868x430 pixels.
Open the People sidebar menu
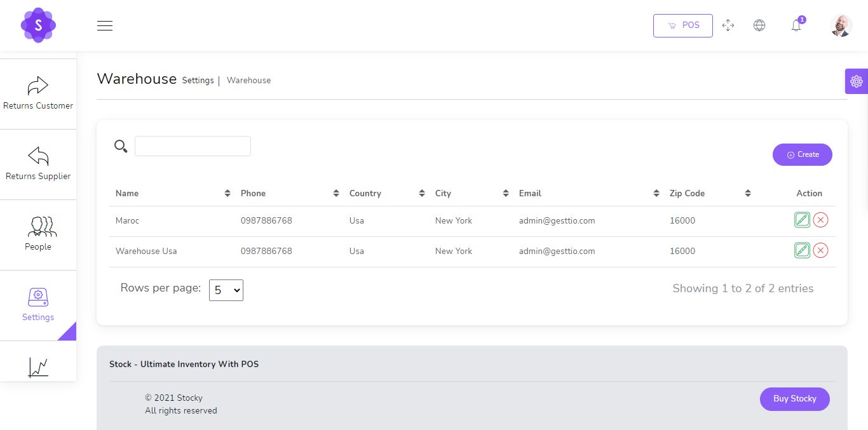[x=38, y=235]
